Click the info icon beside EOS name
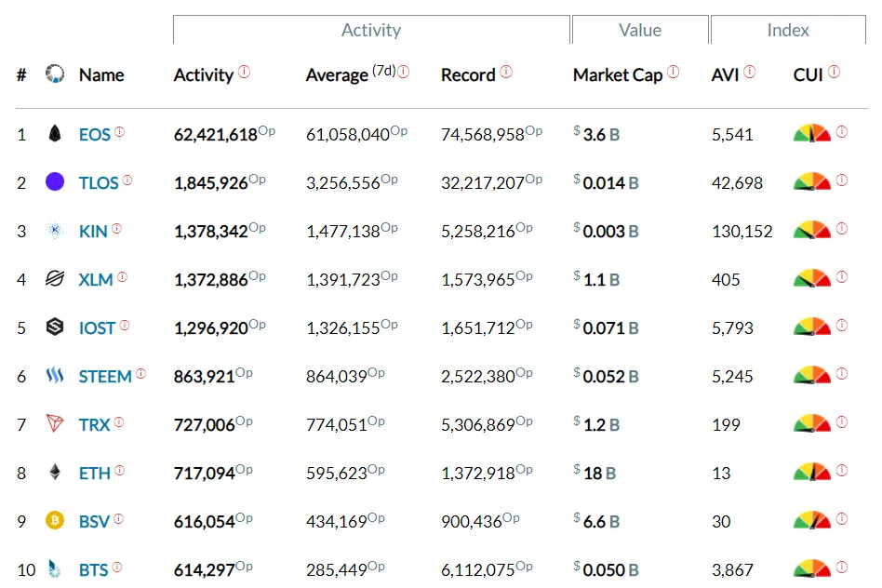The image size is (882, 588). (120, 132)
